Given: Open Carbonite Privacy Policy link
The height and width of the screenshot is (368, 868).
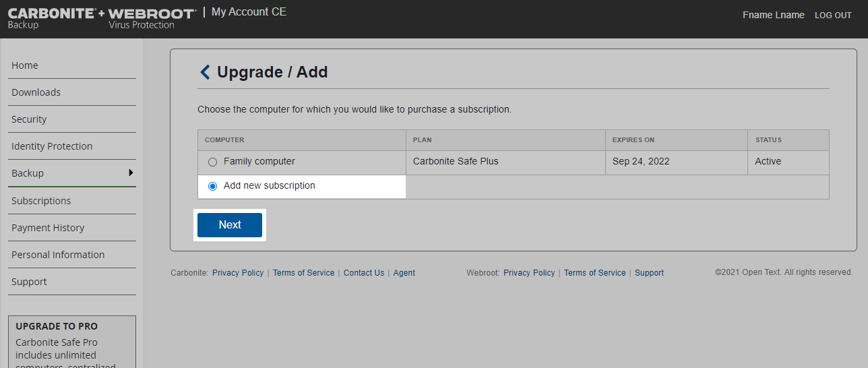Looking at the screenshot, I should tap(238, 273).
